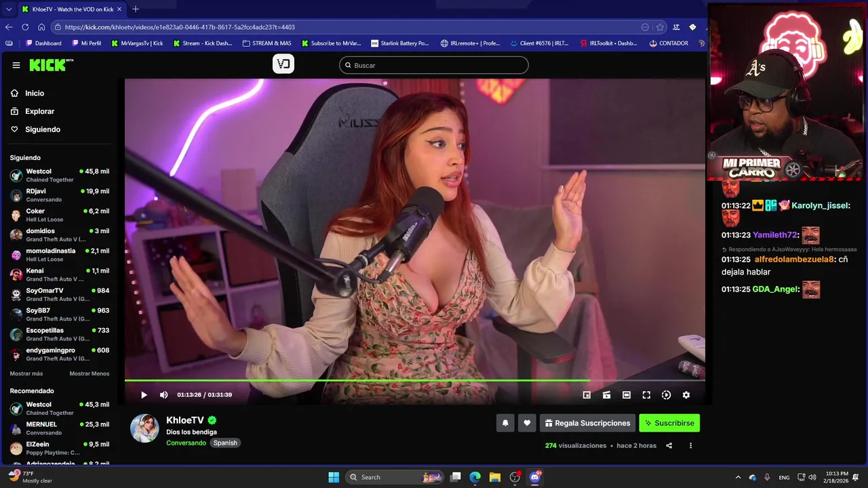Mute the video with the speaker icon
This screenshot has width=868, height=488.
pyautogui.click(x=163, y=395)
